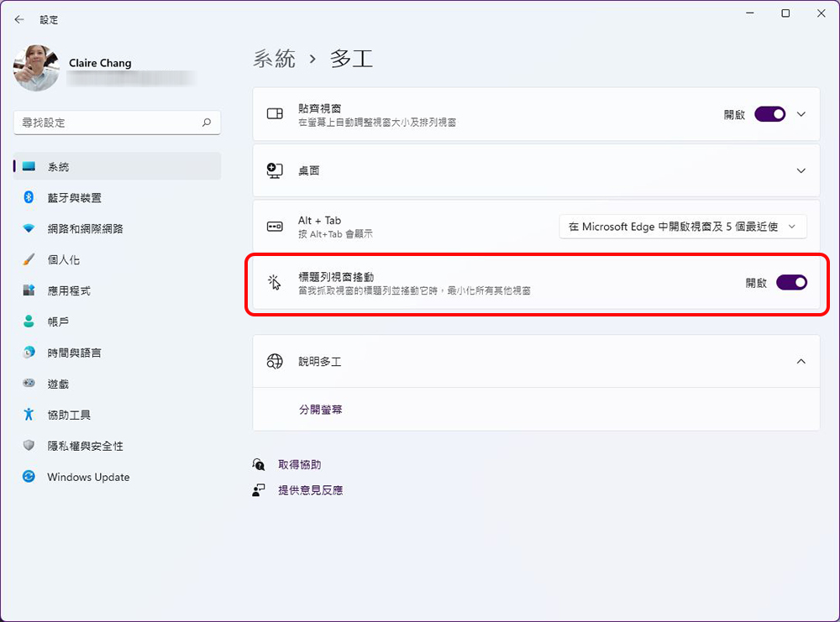840x622 pixels.
Task: Open the Alt + Tab dropdown
Action: [683, 227]
